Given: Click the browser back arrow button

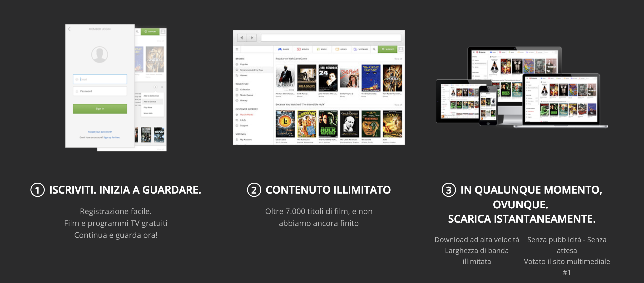Looking at the screenshot, I should click(242, 38).
